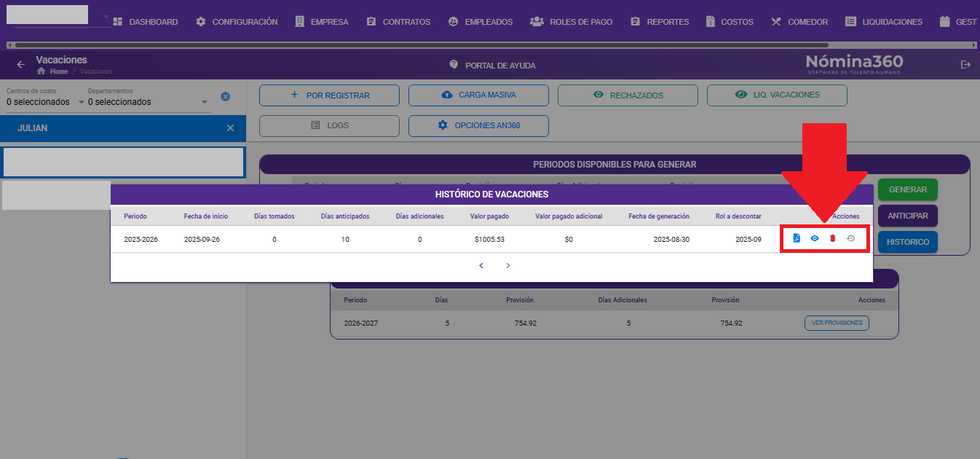Viewport: 980px width, 459px height.
Task: Go to previous page of Histórico
Action: [481, 266]
